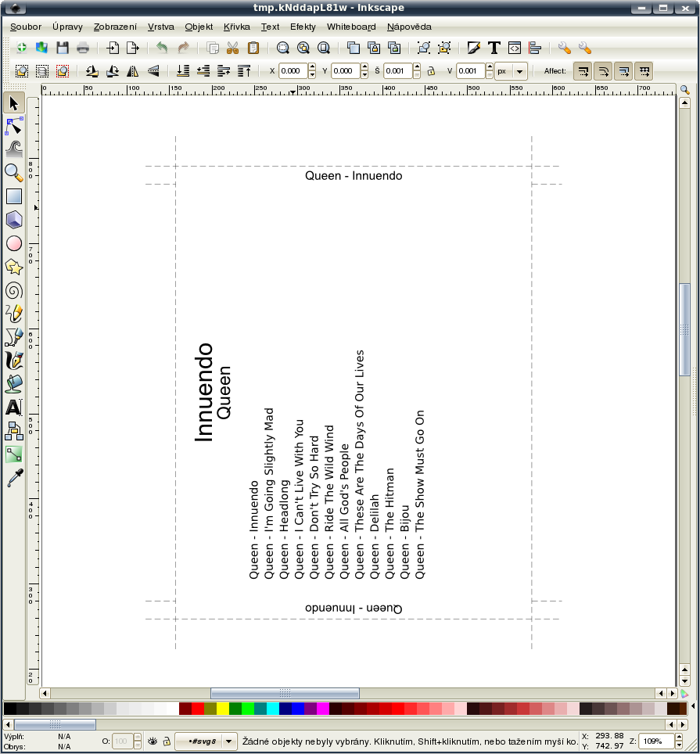Toggle width/height ratio lock
This screenshot has height=754, width=700.
(x=431, y=71)
